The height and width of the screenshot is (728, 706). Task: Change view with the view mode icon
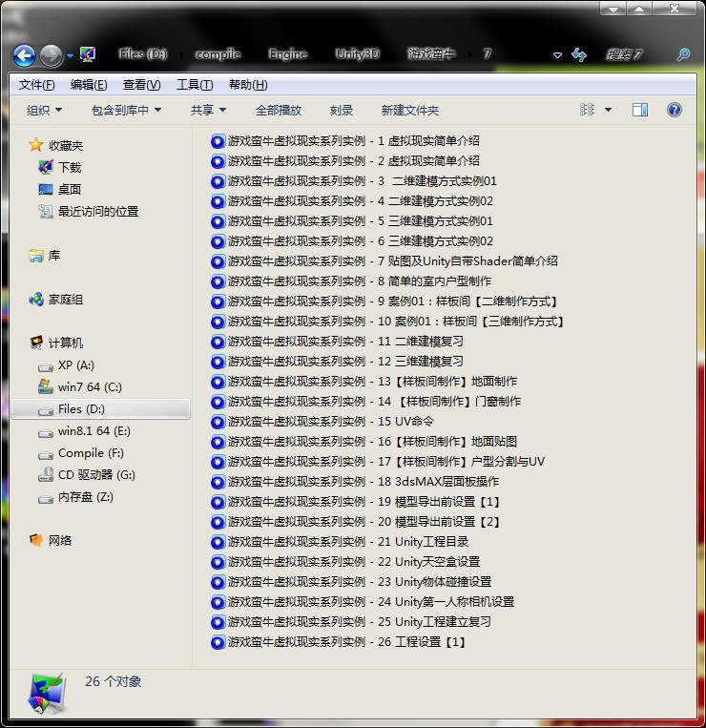tap(587, 110)
